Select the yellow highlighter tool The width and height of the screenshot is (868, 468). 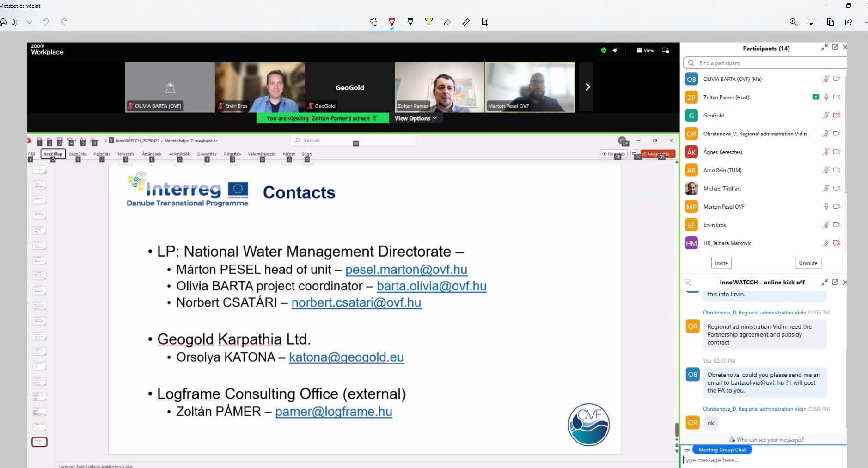pos(429,22)
